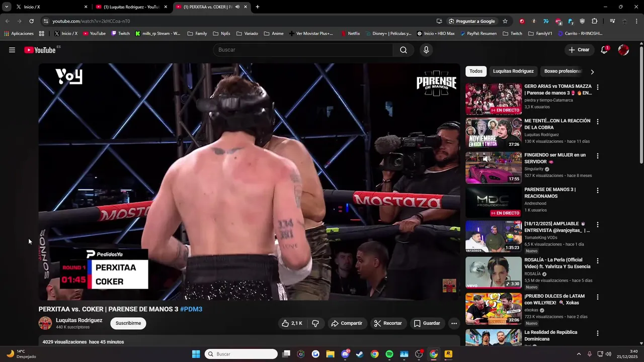Click Preguntar a Google in address bar
644x362 pixels.
click(471, 21)
